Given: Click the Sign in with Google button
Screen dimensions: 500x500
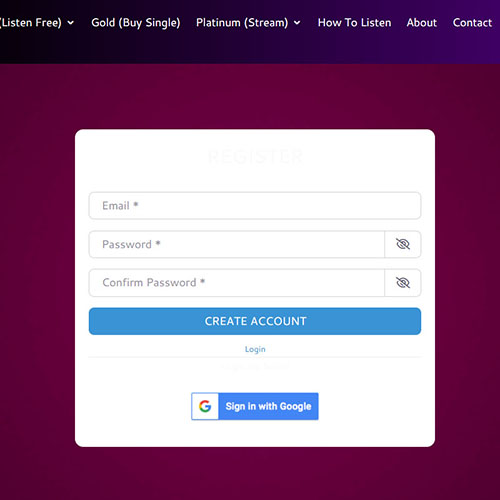Looking at the screenshot, I should [x=255, y=406].
